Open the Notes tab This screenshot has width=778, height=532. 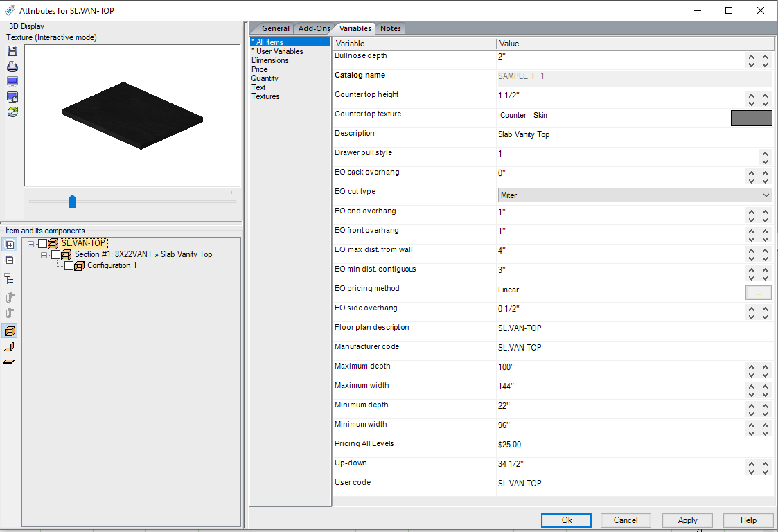pos(390,28)
